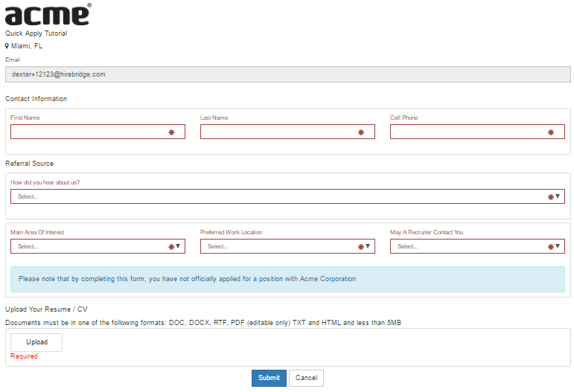Click the arrow on 'How did you hear about us?'
Screen dimensions: 574x392
pos(558,196)
